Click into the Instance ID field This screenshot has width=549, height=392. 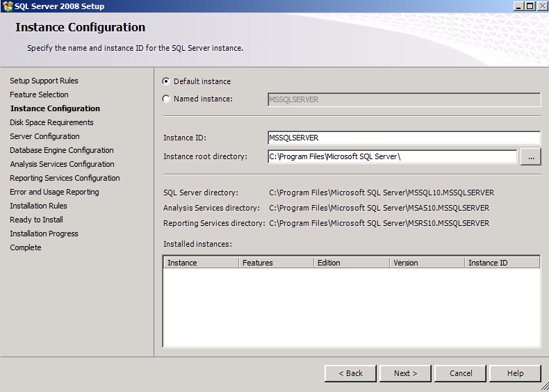click(x=404, y=138)
